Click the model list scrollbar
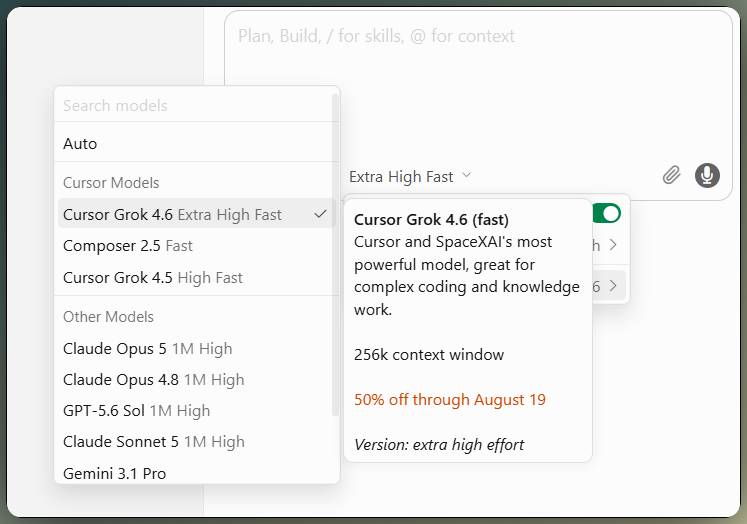The image size is (747, 524). point(335,255)
